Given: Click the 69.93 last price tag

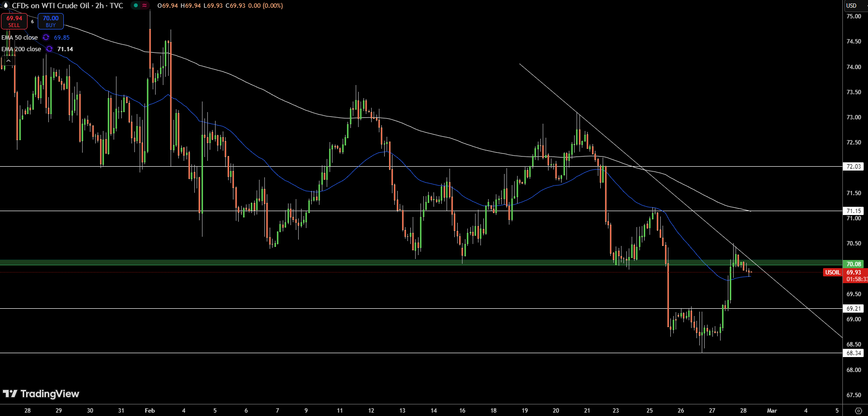Looking at the screenshot, I should [854, 273].
